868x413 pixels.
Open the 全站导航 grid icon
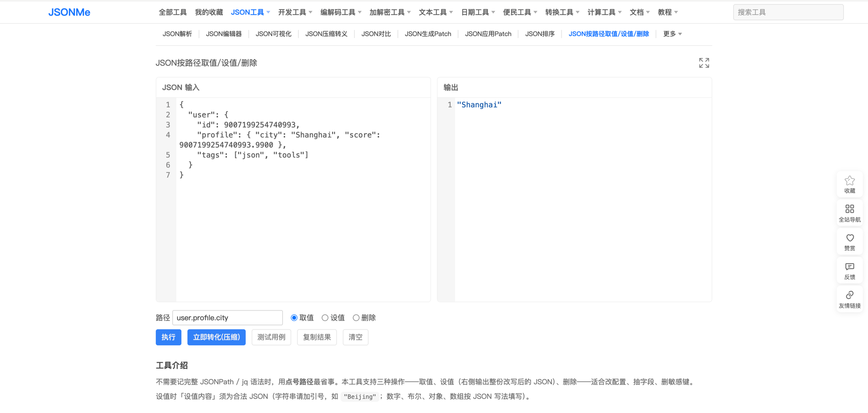click(x=849, y=213)
